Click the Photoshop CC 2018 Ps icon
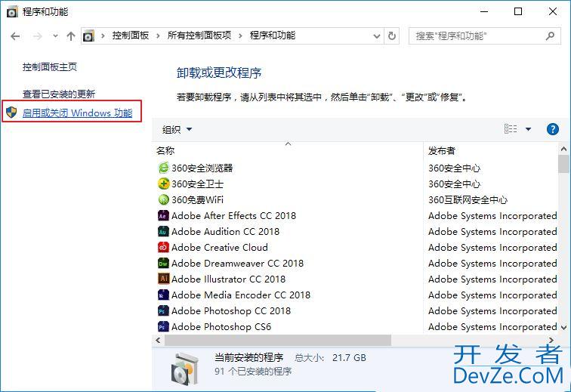This screenshot has height=392, width=571. click(163, 310)
